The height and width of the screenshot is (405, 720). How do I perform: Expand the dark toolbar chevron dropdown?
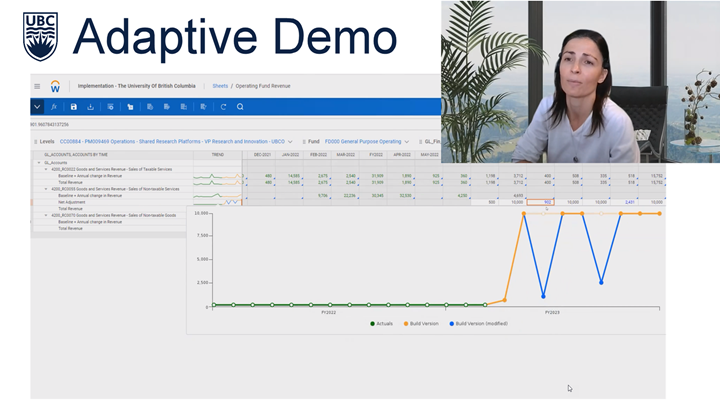pyautogui.click(x=37, y=107)
